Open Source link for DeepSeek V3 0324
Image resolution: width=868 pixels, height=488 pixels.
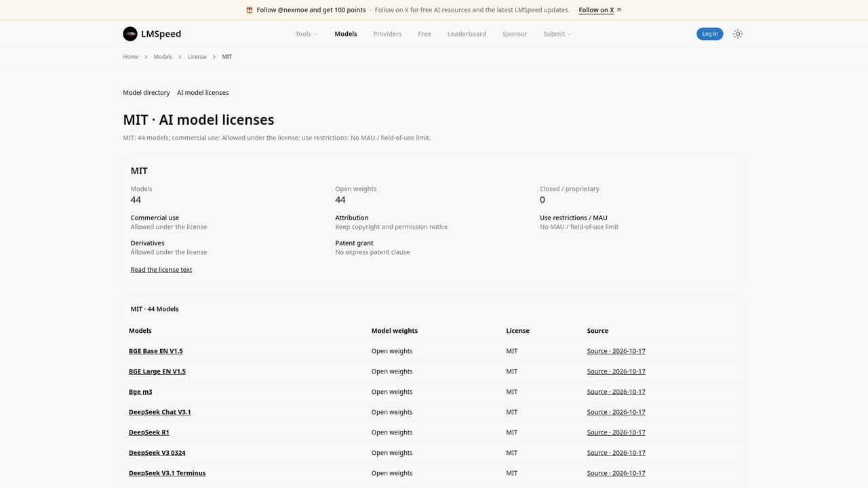616,453
